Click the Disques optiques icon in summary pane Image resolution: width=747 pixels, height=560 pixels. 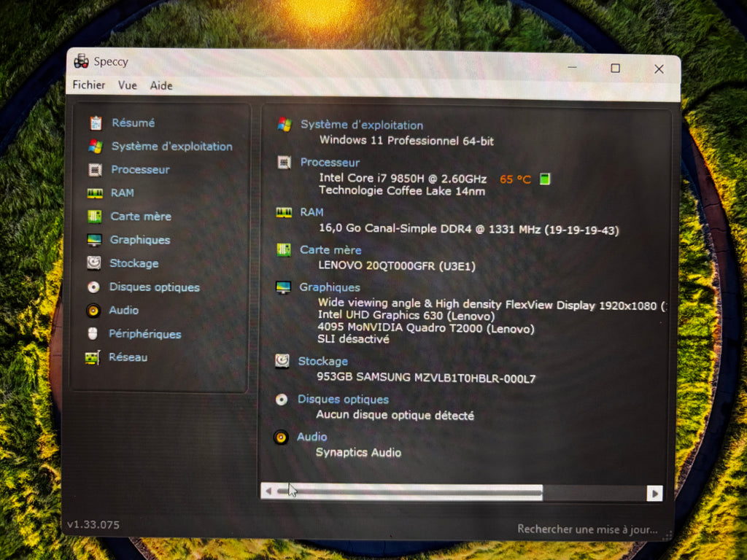(x=282, y=399)
